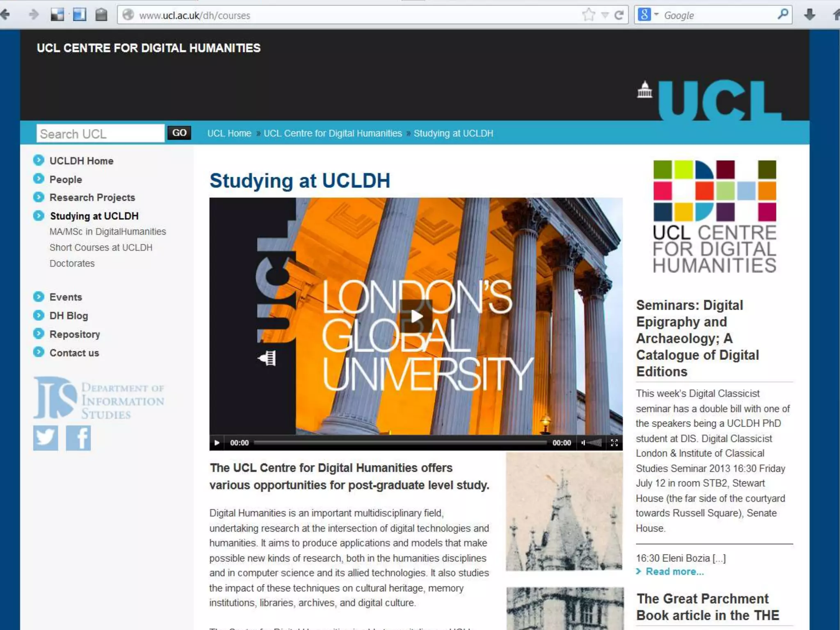Expand the Events sidebar section
Image resolution: width=840 pixels, height=630 pixels.
click(66, 297)
